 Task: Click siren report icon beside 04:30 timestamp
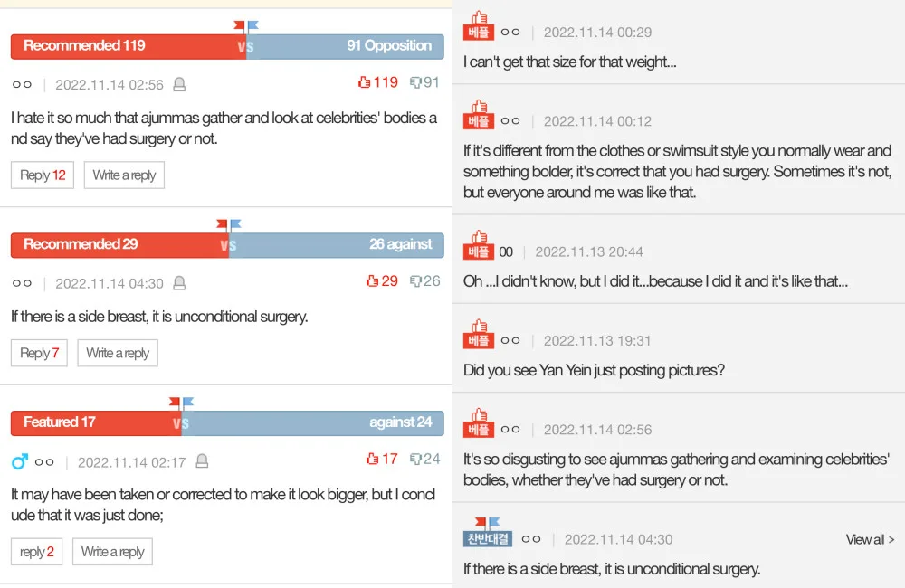tap(179, 284)
